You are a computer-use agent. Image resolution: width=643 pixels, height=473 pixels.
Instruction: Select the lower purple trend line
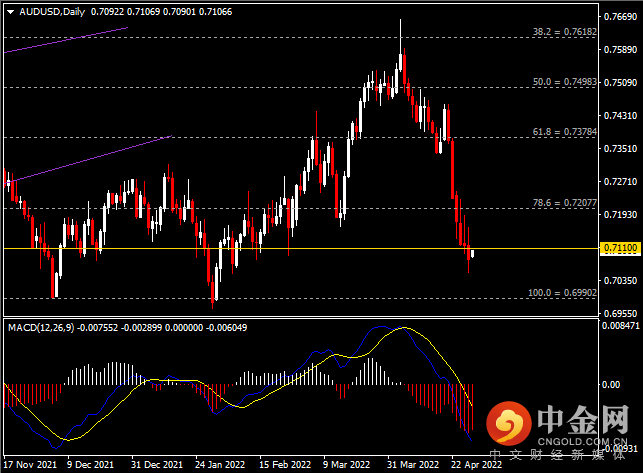click(x=88, y=159)
